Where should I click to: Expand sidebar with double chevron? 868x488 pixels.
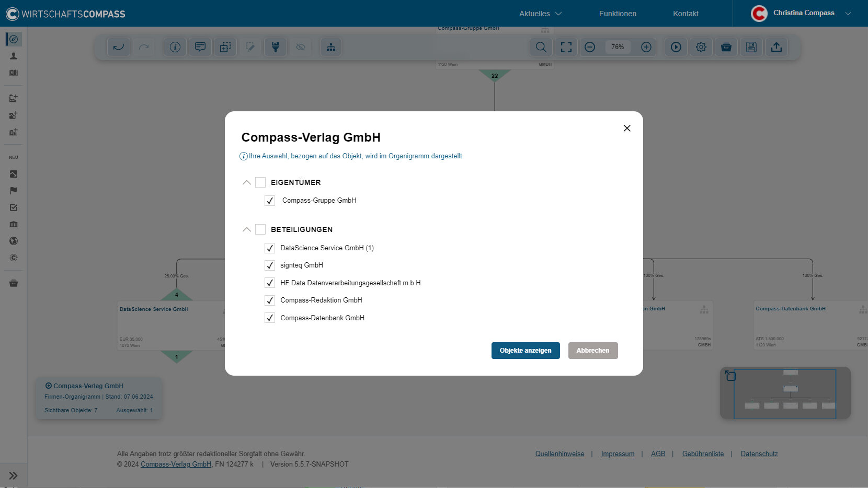(13, 475)
